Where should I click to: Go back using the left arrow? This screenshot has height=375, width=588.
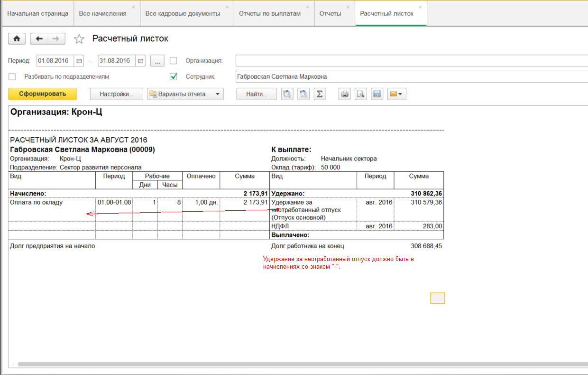39,39
